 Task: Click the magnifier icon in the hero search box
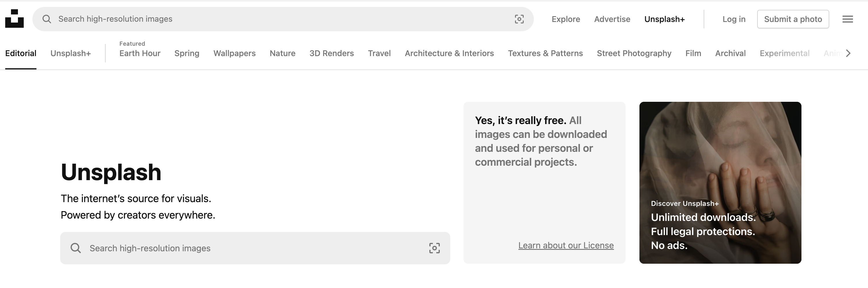pos(76,248)
